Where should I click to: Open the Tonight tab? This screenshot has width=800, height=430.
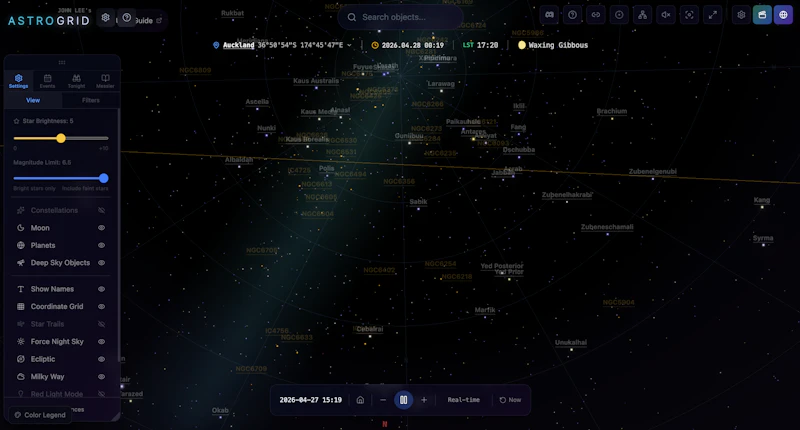pos(76,81)
